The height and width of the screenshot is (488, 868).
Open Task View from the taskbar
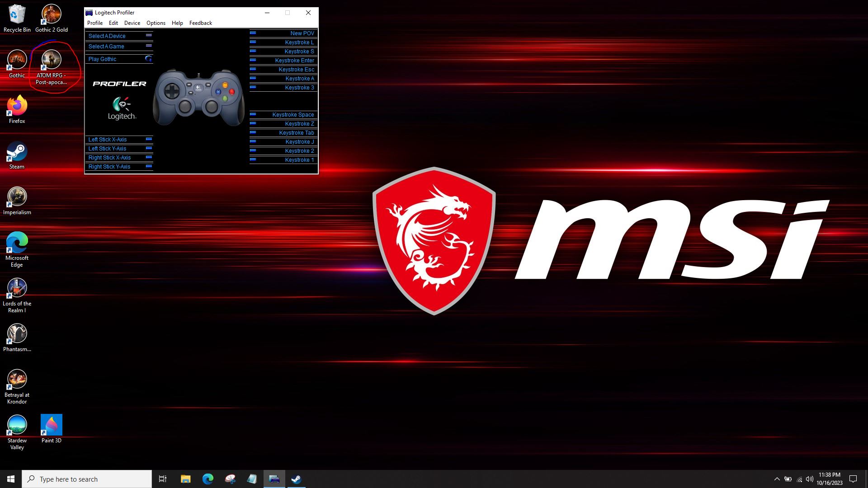(163, 479)
